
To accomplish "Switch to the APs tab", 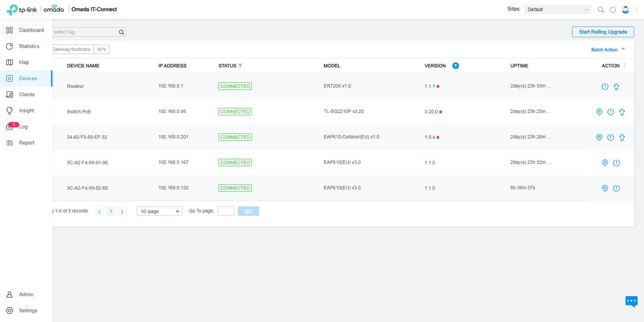I will tap(102, 50).
